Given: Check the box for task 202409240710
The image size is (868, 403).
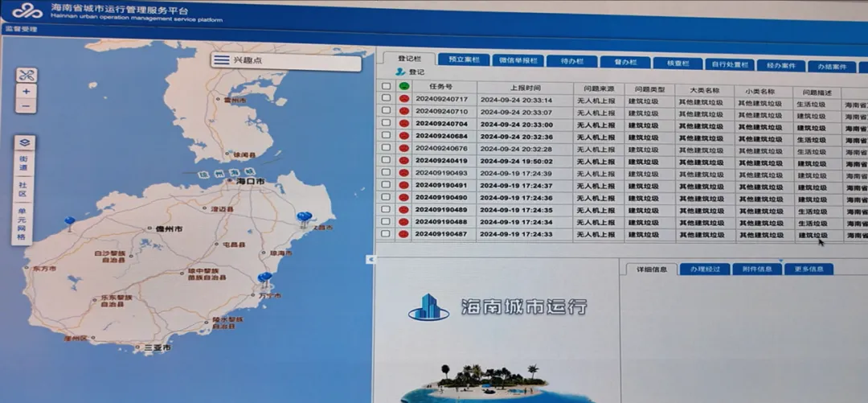Looking at the screenshot, I should pyautogui.click(x=387, y=111).
